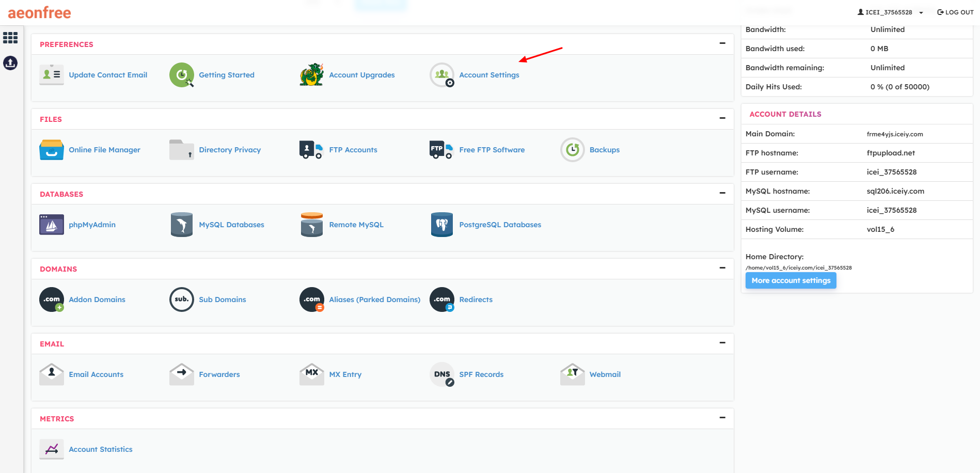This screenshot has width=980, height=473.
Task: Minimize the Email section panel
Action: [722, 343]
